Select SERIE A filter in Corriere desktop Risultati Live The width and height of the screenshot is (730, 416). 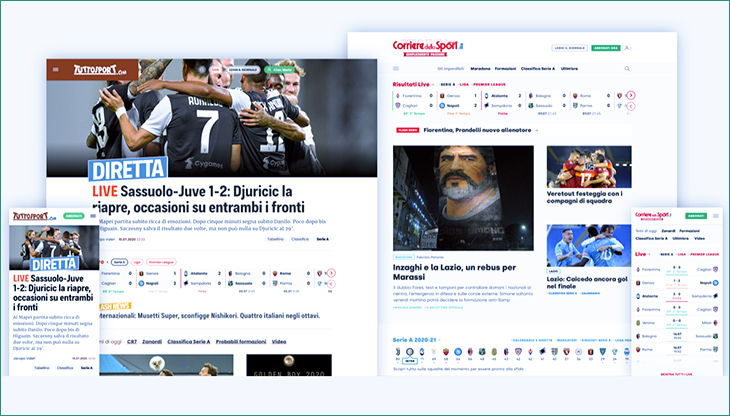[x=448, y=84]
